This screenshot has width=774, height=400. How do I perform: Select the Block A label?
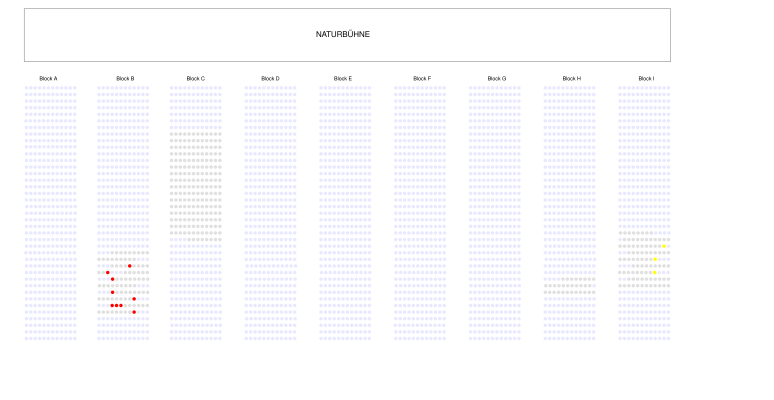click(48, 78)
